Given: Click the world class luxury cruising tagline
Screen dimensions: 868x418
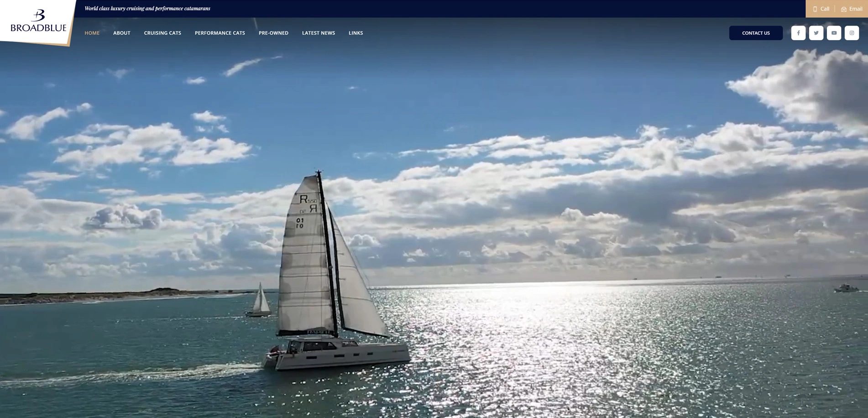Looking at the screenshot, I should [x=147, y=8].
